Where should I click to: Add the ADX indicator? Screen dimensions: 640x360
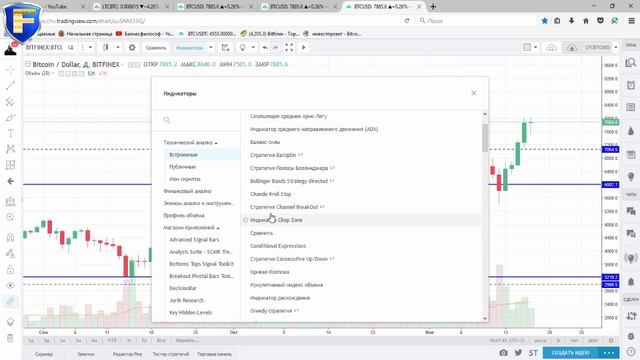click(x=314, y=129)
